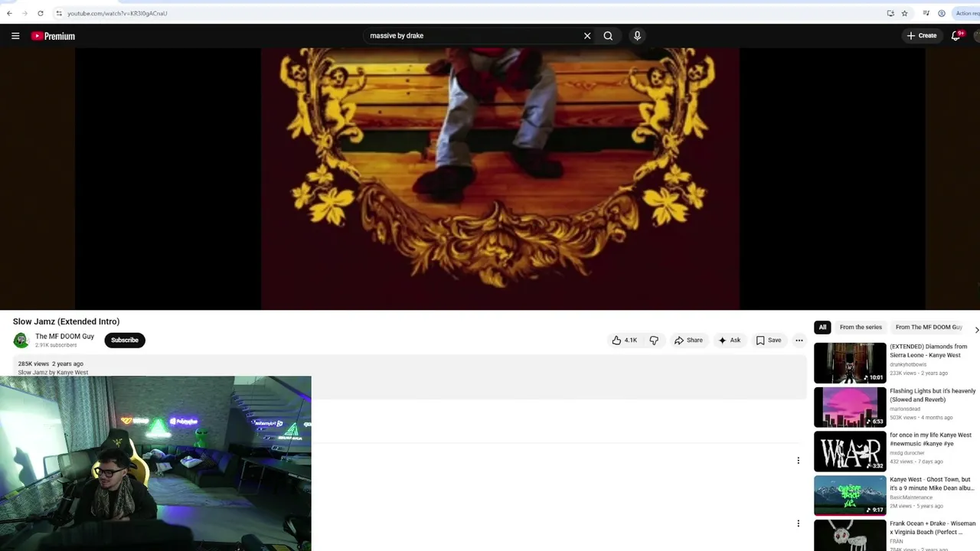Click '285K views 2 years ago' text
This screenshot has width=980, height=551.
tap(51, 364)
